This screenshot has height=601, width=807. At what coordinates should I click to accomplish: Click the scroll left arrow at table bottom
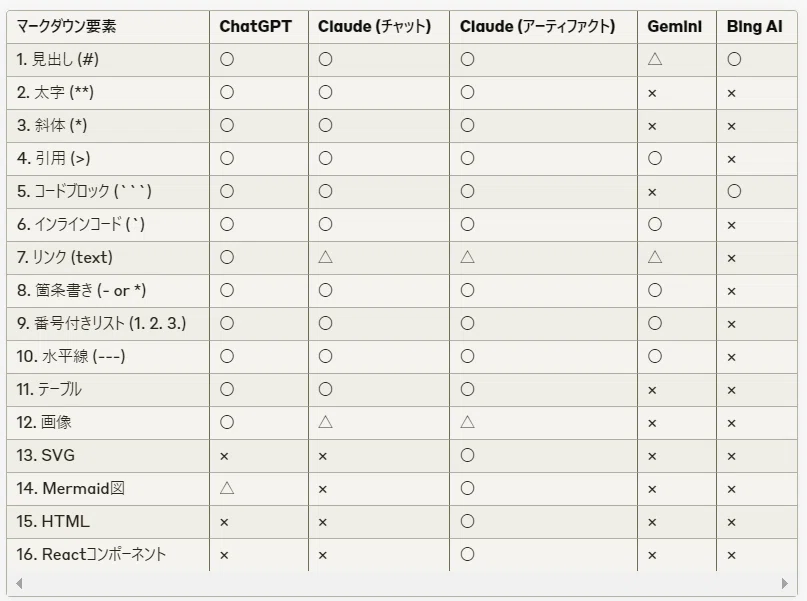[x=19, y=583]
